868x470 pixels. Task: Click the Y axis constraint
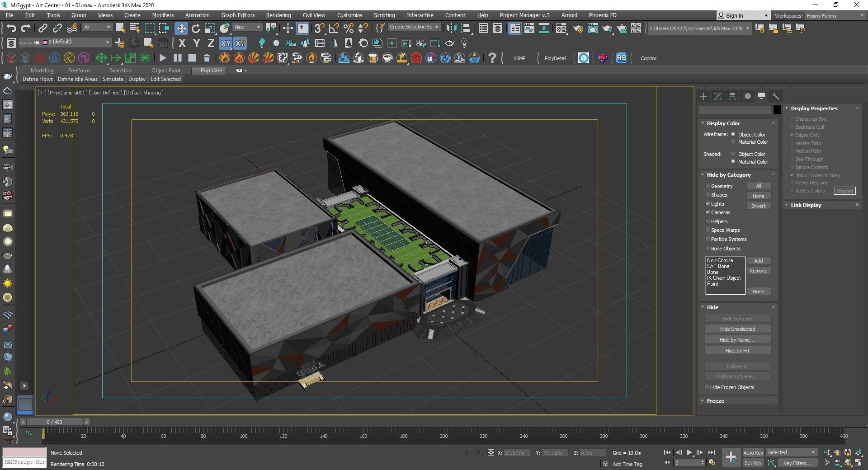coord(196,43)
